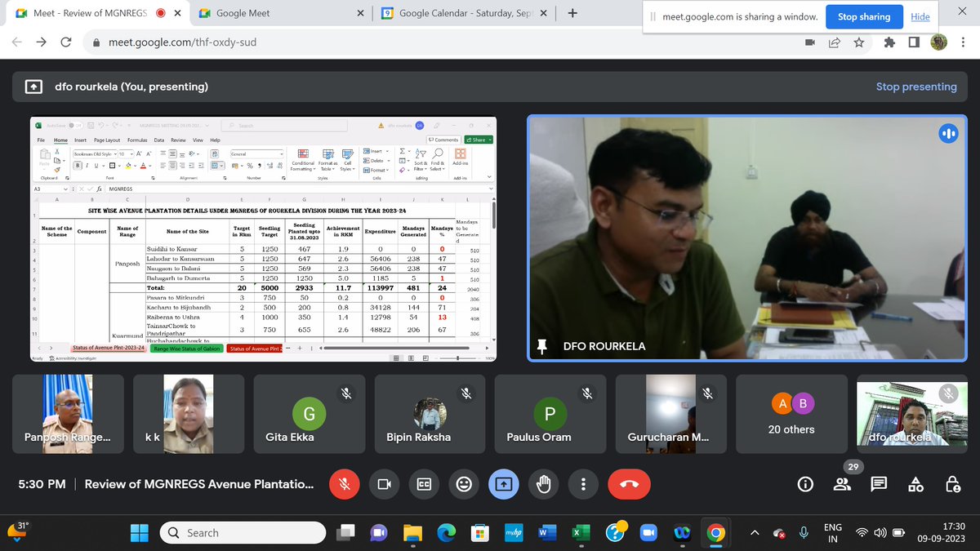Open the activities shapes icon
The width and height of the screenshot is (980, 551).
(915, 483)
